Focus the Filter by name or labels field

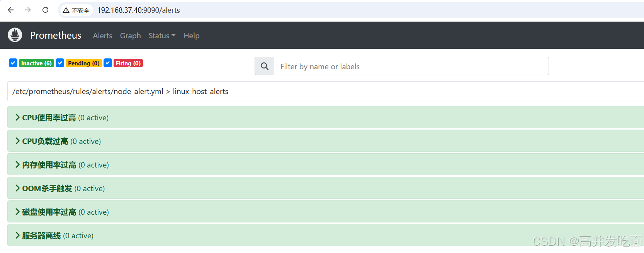[x=411, y=66]
